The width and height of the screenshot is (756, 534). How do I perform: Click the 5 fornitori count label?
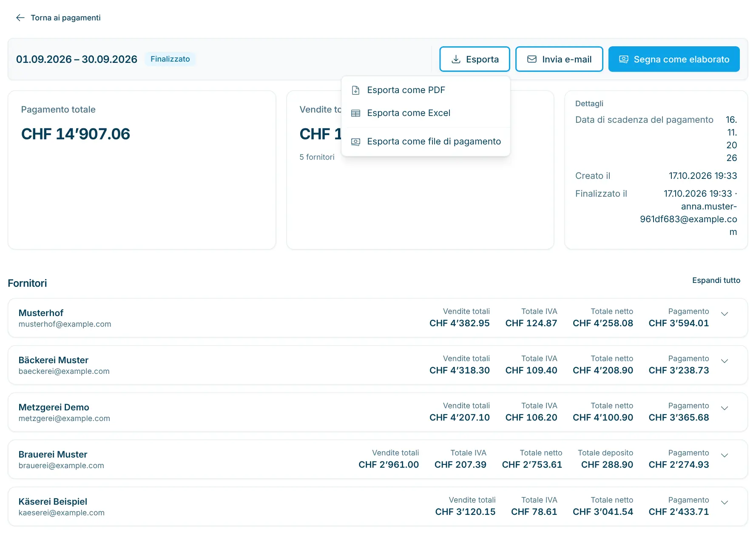317,157
